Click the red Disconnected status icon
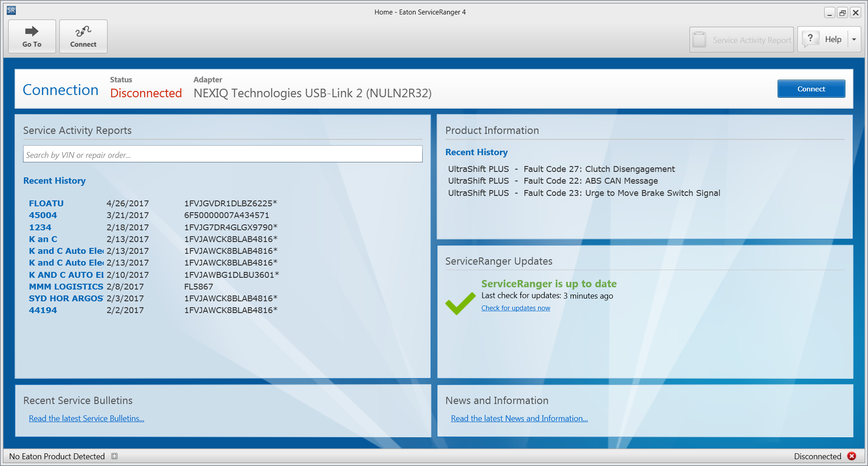Screen dimensions: 868x466 pos(852,456)
